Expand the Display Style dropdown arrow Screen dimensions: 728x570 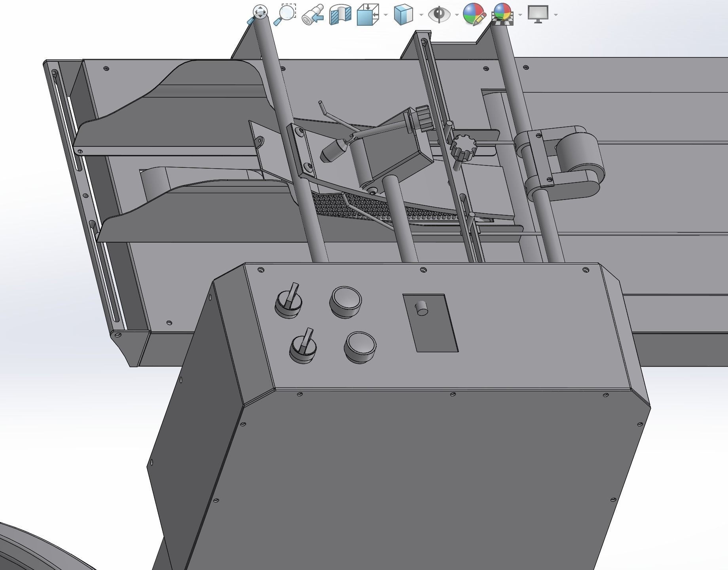[421, 15]
